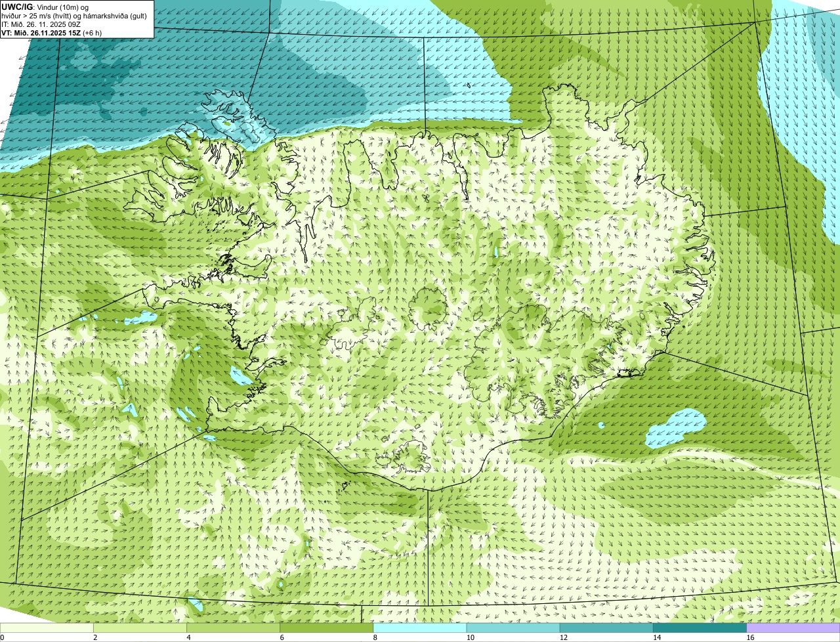Click the 14–16 m/s dark teal legend segment

(700, 628)
